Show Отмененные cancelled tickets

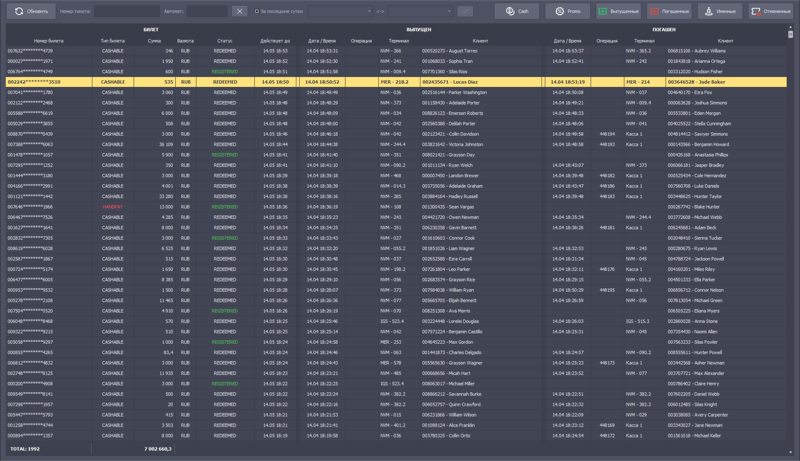pyautogui.click(x=770, y=11)
